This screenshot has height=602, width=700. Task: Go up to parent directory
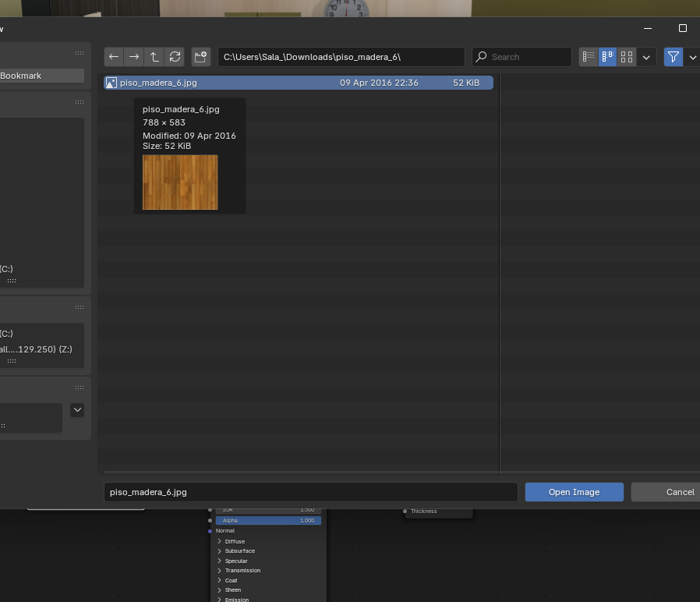tap(154, 57)
